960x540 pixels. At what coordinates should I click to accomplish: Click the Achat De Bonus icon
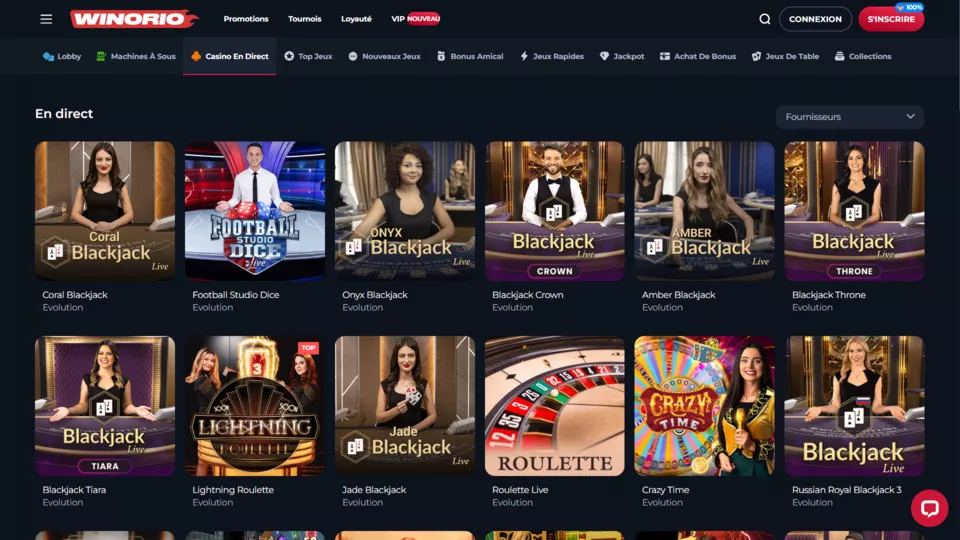coord(665,56)
